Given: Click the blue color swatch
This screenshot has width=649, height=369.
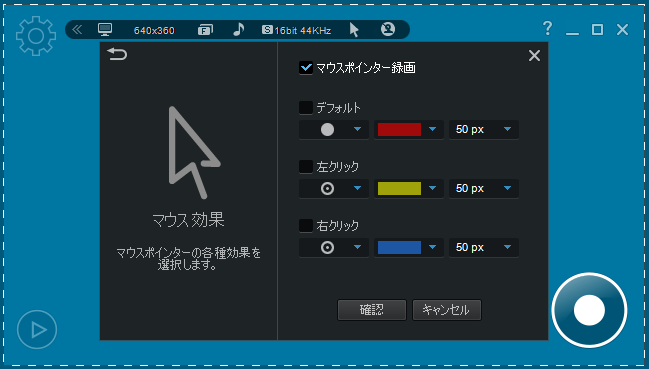Looking at the screenshot, I should pos(399,247).
